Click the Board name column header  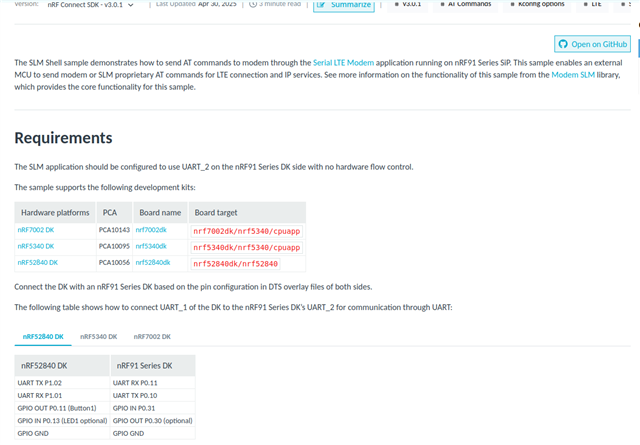click(160, 213)
